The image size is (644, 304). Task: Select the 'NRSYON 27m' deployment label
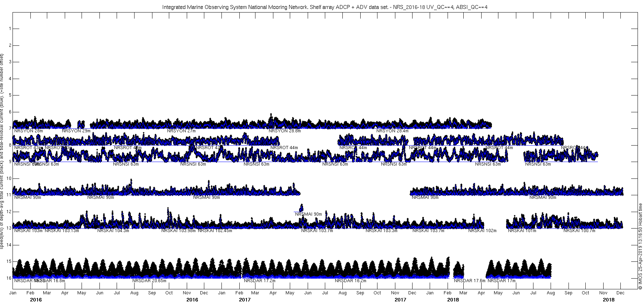pyautogui.click(x=181, y=131)
